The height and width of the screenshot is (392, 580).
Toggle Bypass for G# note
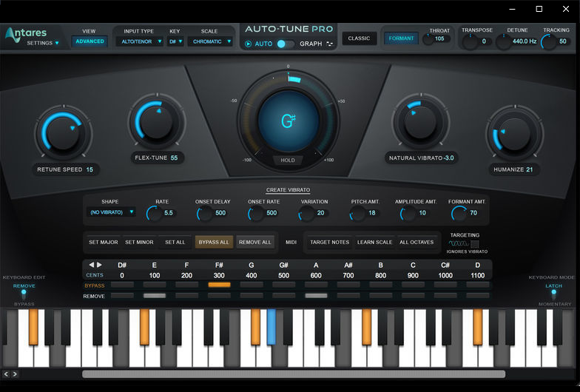click(284, 285)
